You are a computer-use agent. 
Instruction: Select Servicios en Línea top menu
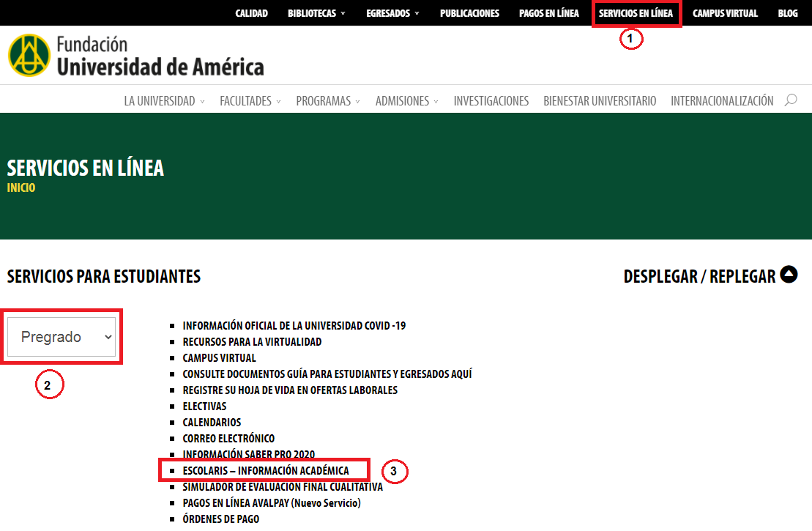pos(636,13)
